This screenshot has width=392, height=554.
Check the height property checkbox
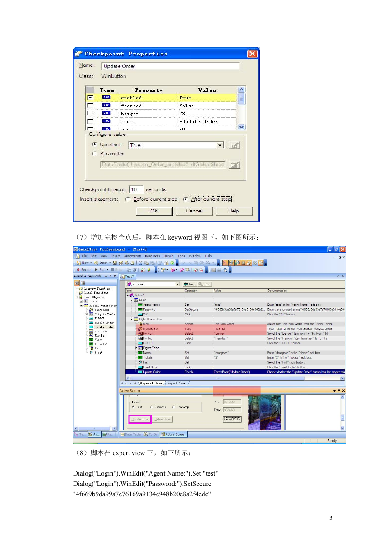coord(90,113)
